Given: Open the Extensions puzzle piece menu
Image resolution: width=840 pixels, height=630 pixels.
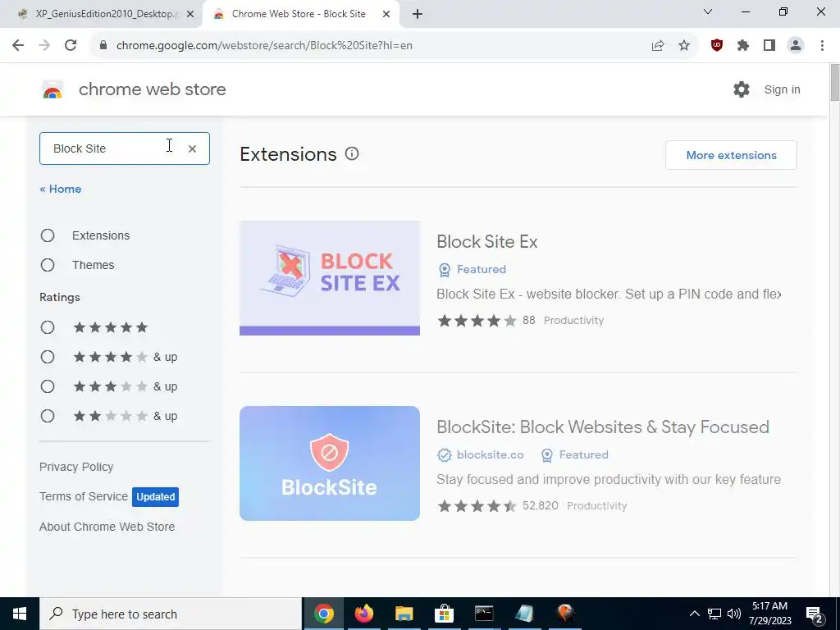Looking at the screenshot, I should pos(743,46).
